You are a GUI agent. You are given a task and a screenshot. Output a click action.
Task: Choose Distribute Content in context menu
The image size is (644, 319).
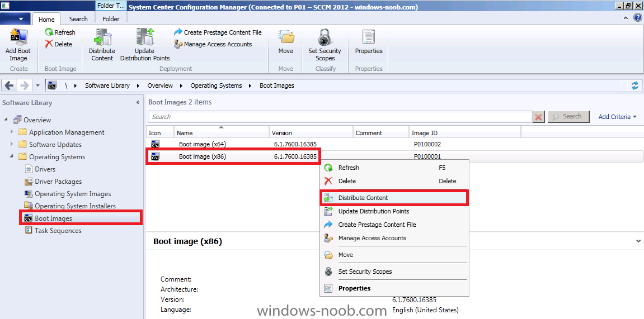coord(394,198)
